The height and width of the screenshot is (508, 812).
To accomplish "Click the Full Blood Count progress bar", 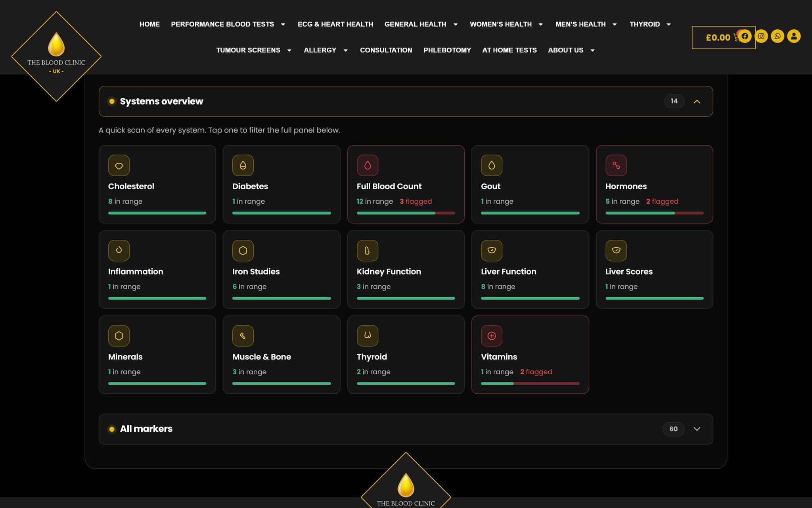I will point(406,213).
